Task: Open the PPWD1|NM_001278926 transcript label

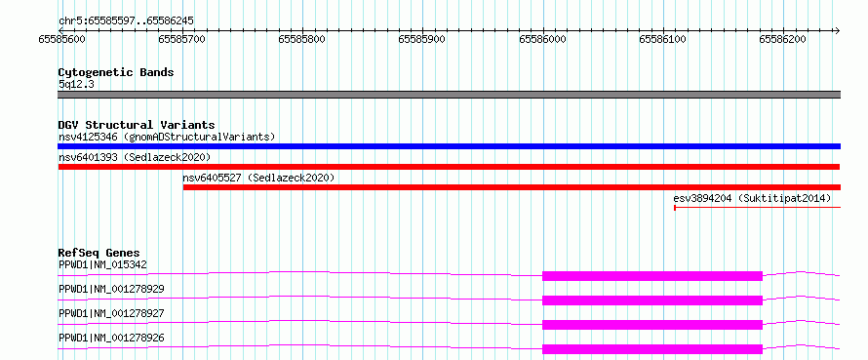Action: tap(111, 338)
